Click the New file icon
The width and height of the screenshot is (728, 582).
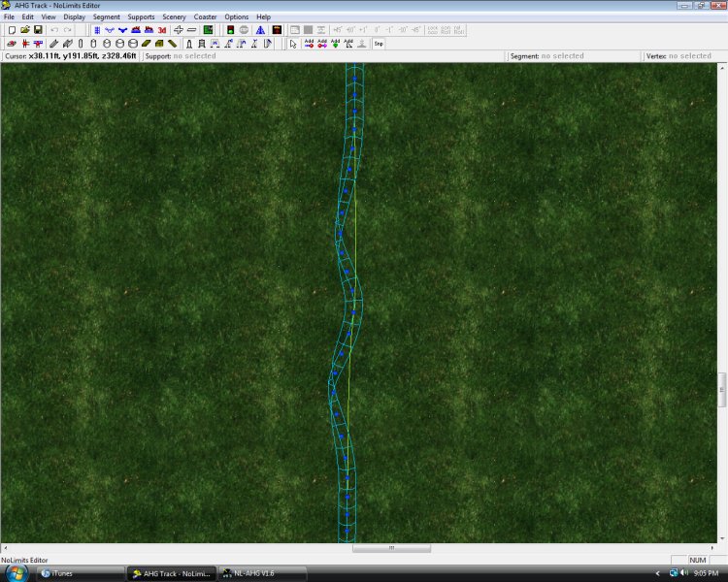click(12, 30)
